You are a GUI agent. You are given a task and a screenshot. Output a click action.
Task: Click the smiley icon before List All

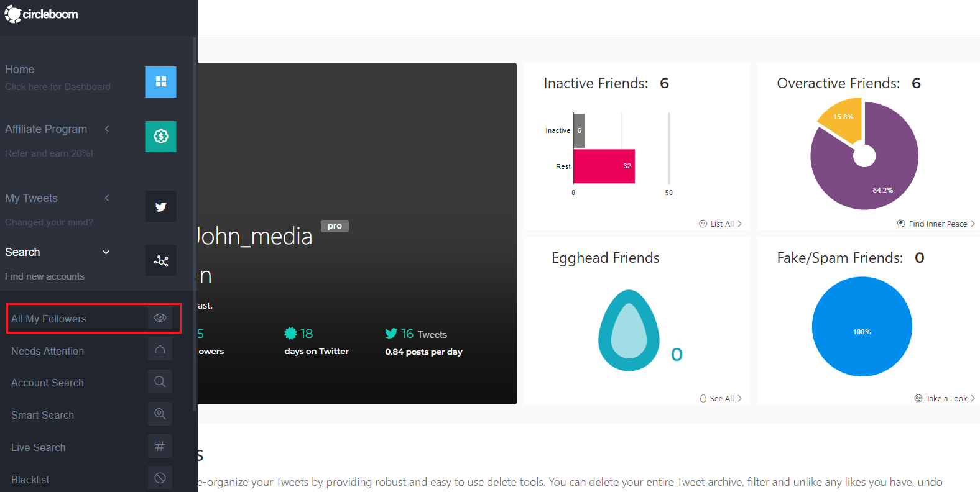pos(702,224)
